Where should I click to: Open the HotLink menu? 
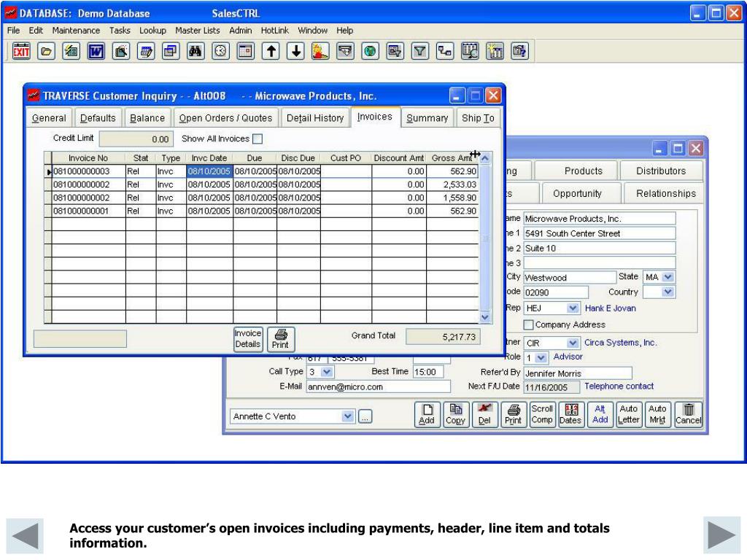tap(274, 31)
